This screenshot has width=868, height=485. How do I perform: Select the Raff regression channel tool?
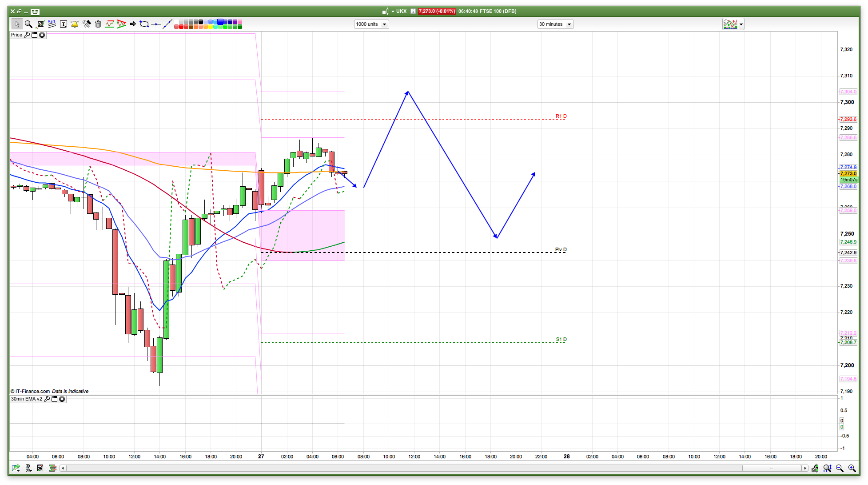click(52, 24)
